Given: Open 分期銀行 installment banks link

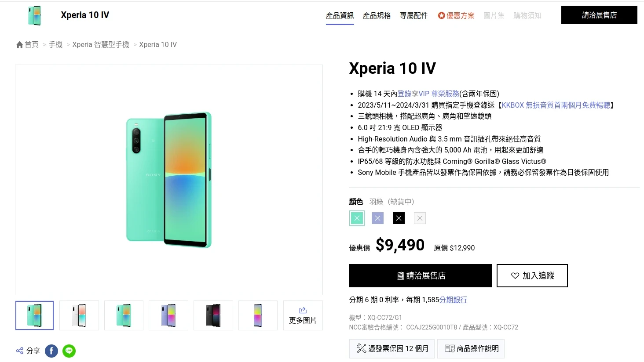Looking at the screenshot, I should pyautogui.click(x=453, y=300).
